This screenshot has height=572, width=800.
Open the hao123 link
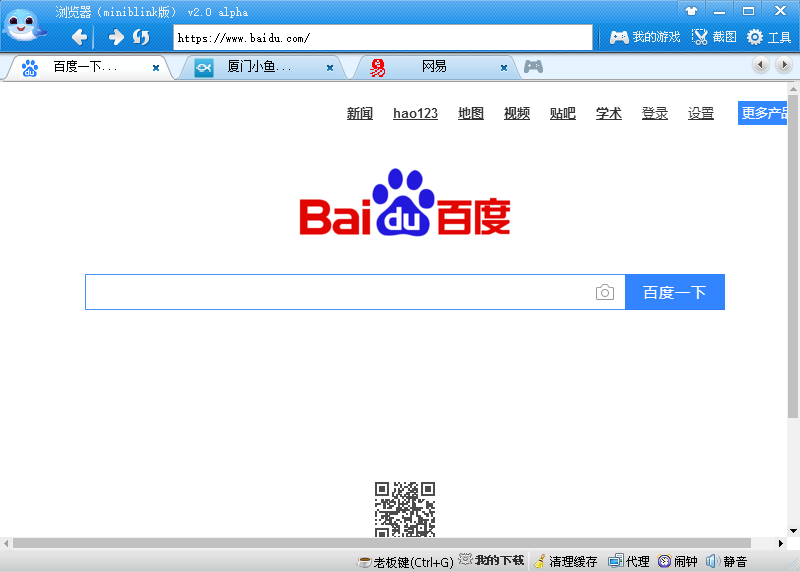pyautogui.click(x=415, y=113)
